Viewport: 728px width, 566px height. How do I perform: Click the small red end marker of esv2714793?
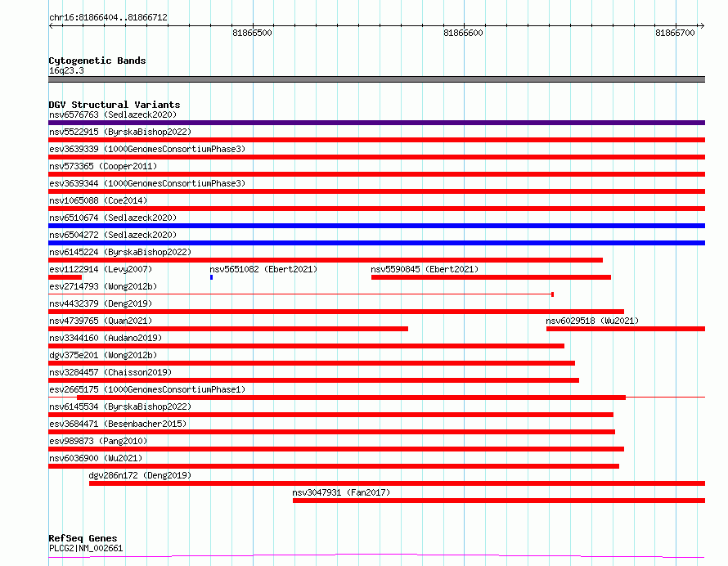pyautogui.click(x=552, y=294)
